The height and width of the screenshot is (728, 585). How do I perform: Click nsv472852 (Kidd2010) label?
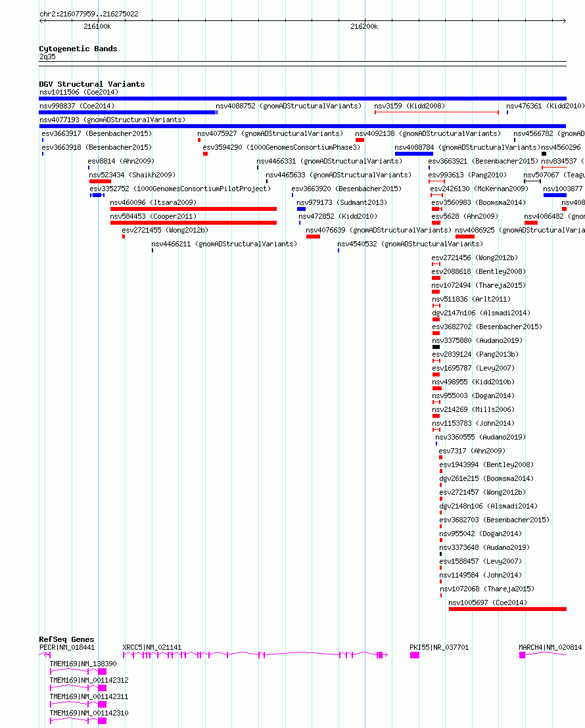(338, 216)
